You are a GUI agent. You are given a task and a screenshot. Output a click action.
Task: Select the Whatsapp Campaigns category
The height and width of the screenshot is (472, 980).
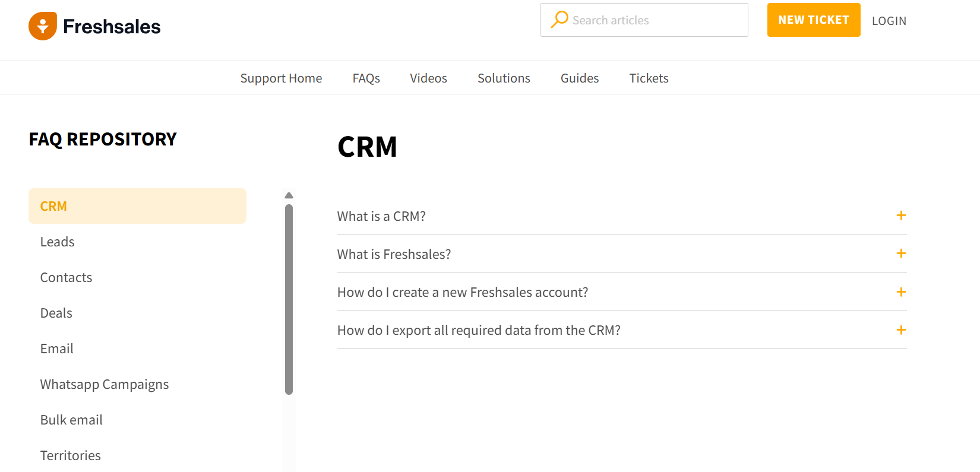[x=105, y=385]
